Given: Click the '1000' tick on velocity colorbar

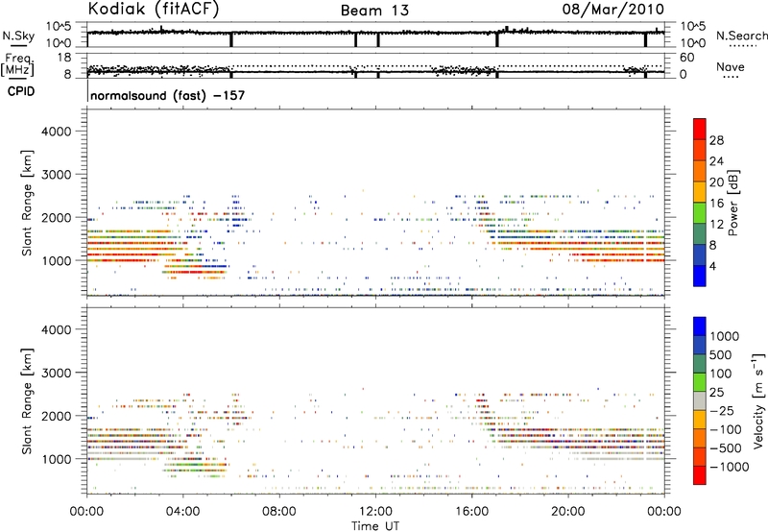Looking at the screenshot, I should click(x=725, y=336).
